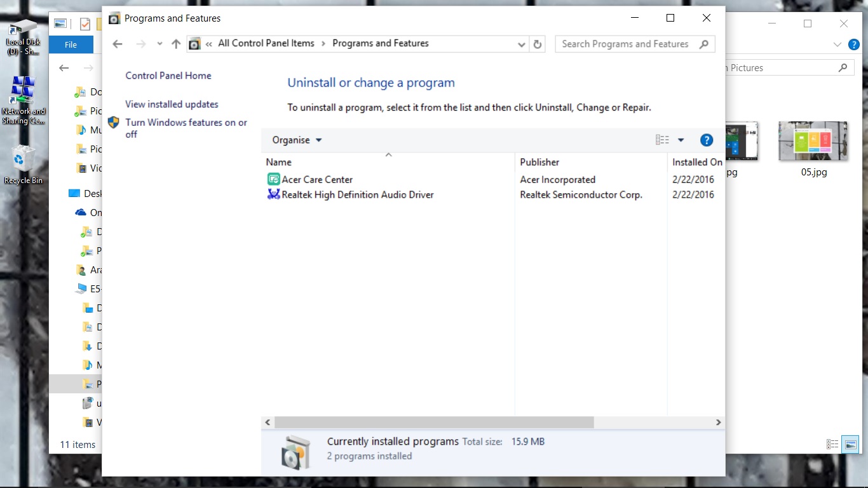The width and height of the screenshot is (868, 488).
Task: Select the Recycle Bin desktop icon
Action: coord(24,164)
